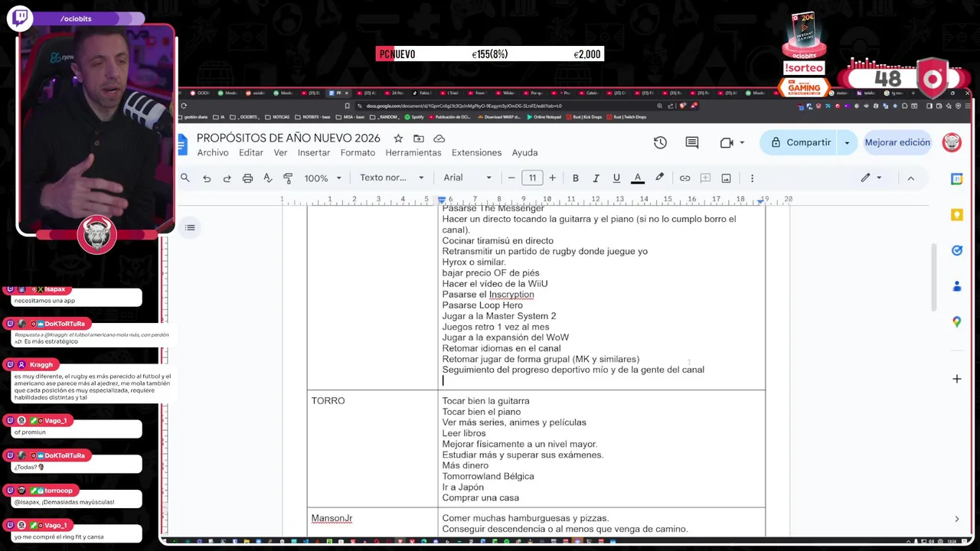Click the document title PROPÓSITOS DE AÑO NUEVO 2026
The width and height of the screenshot is (980, 551).
click(289, 139)
